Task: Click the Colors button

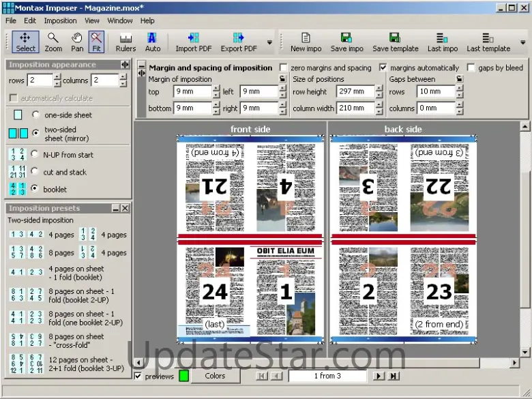Action: [215, 376]
